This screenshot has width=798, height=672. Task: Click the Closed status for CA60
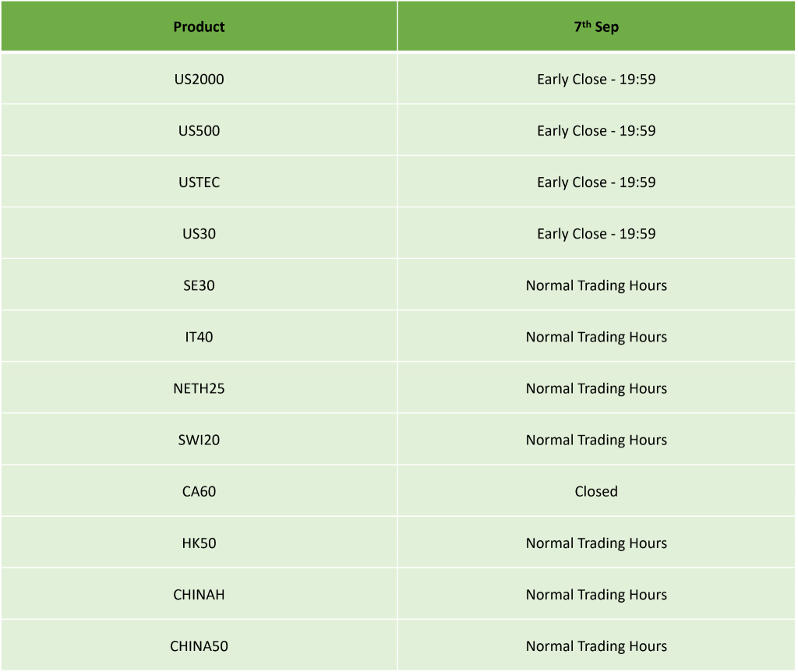click(x=596, y=491)
